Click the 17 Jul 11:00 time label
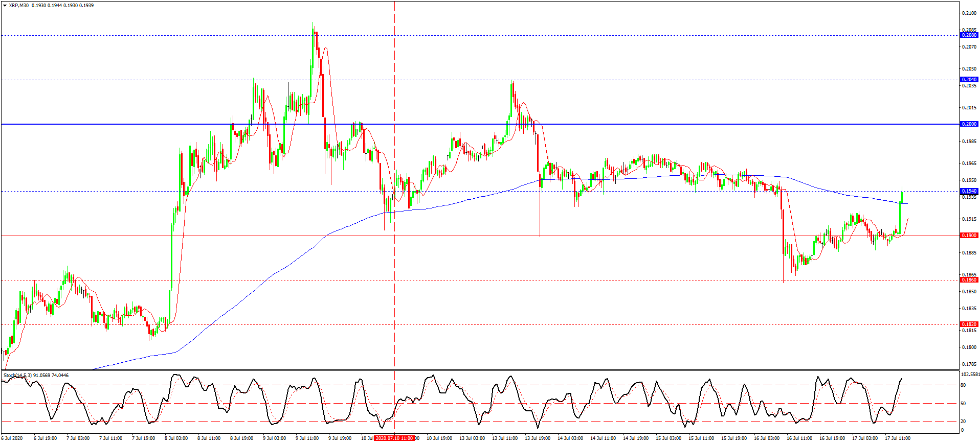The width and height of the screenshot is (980, 444). pyautogui.click(x=898, y=438)
